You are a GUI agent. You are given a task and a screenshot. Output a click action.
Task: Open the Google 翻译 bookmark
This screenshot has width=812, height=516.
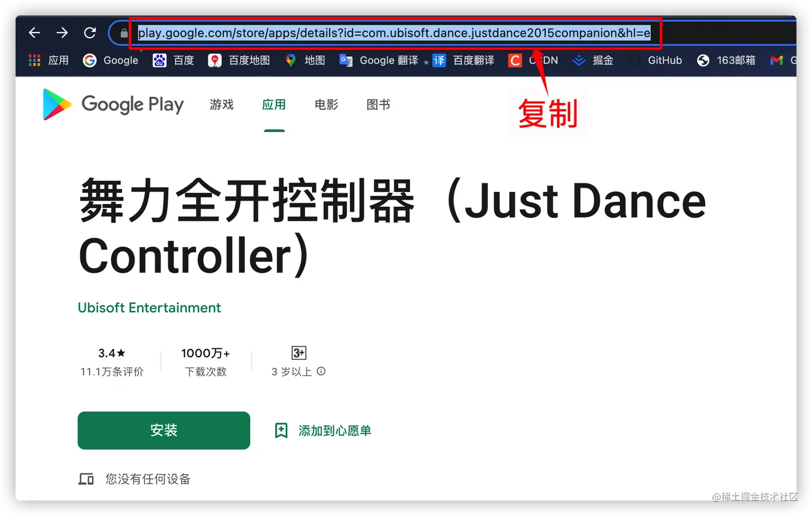coord(379,60)
